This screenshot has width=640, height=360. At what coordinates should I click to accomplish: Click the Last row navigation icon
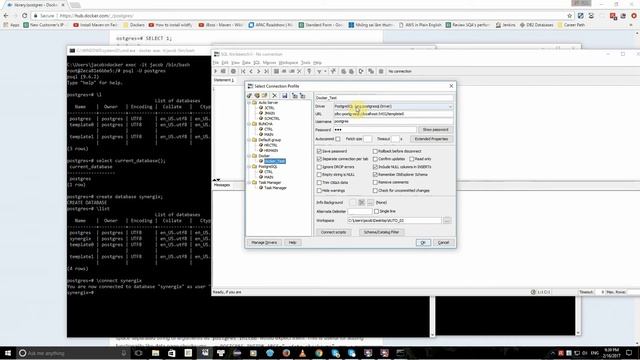pos(266,71)
